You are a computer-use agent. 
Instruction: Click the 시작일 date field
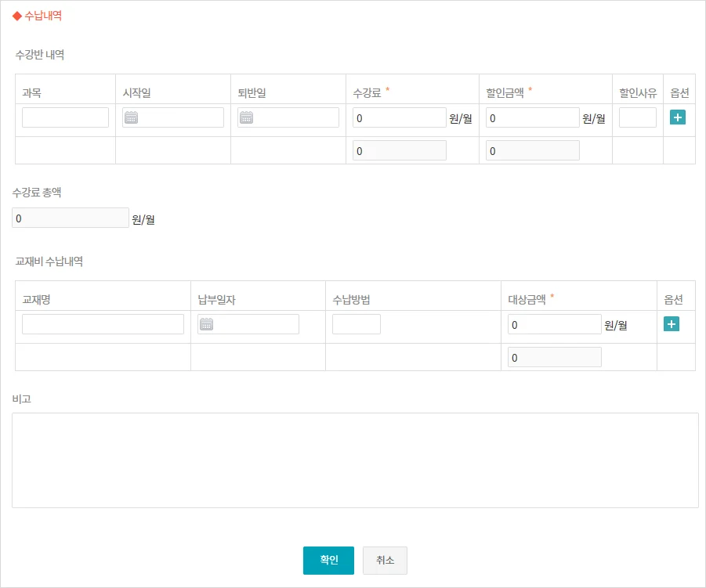tap(180, 118)
